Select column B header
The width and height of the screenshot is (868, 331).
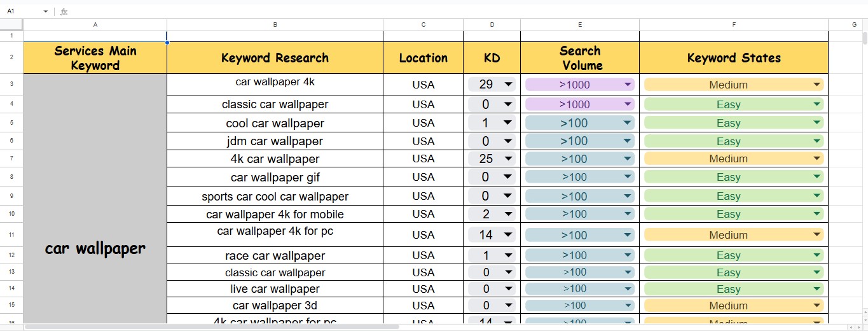tap(275, 24)
